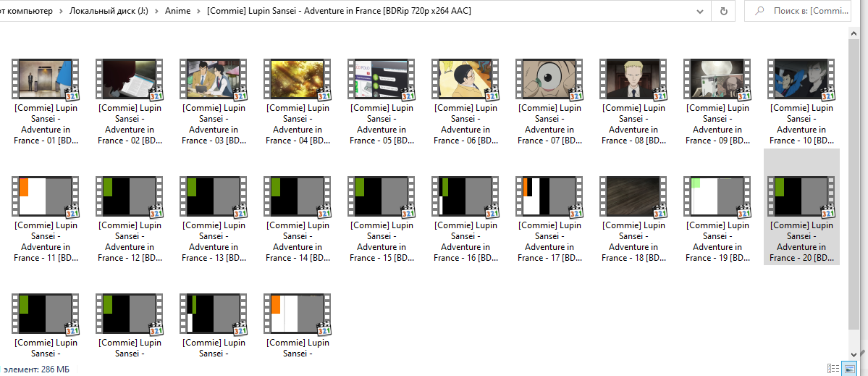This screenshot has height=376, width=868.
Task: Select the episode 07 video thumbnail
Action: 549,79
